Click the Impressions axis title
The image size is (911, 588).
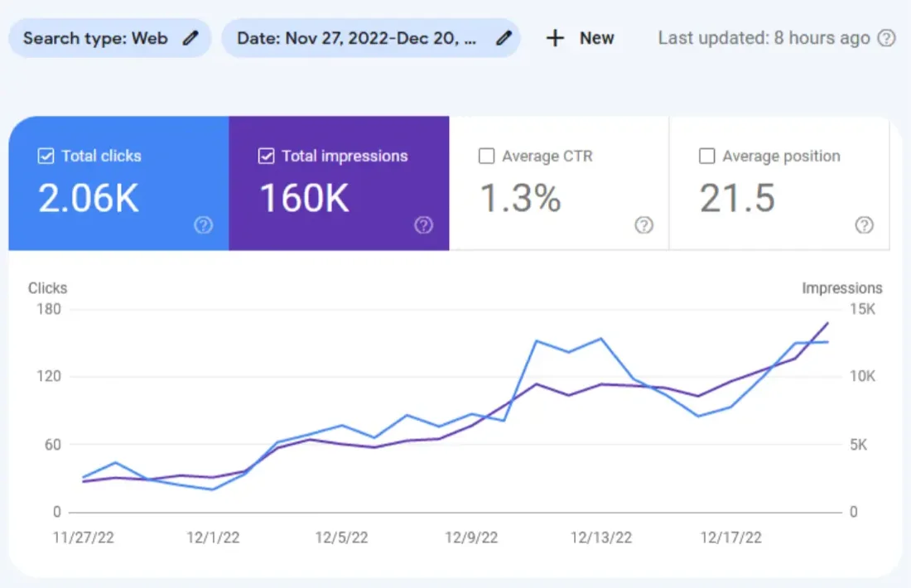[842, 288]
